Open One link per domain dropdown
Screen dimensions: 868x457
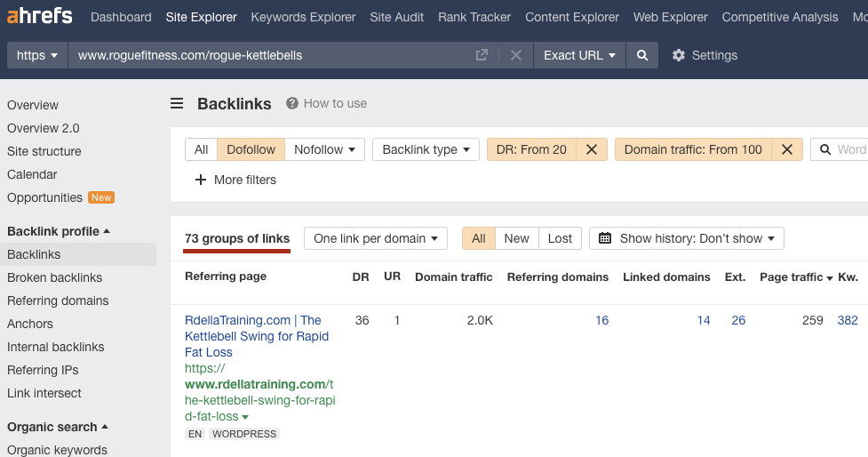(375, 238)
